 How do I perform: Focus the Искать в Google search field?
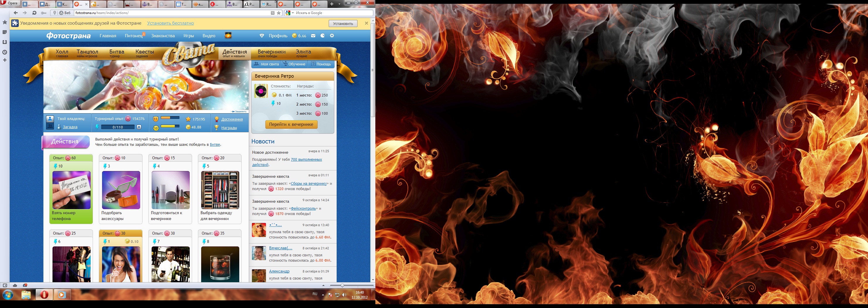tap(334, 13)
